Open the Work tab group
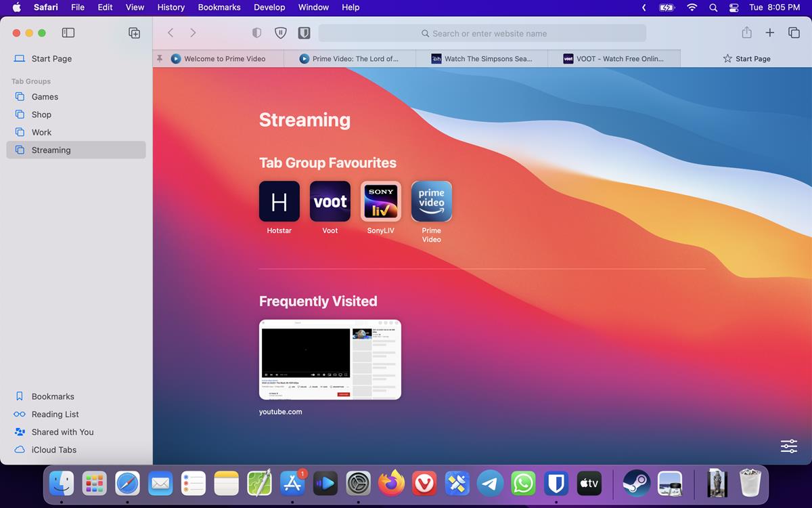The image size is (812, 508). [76, 132]
